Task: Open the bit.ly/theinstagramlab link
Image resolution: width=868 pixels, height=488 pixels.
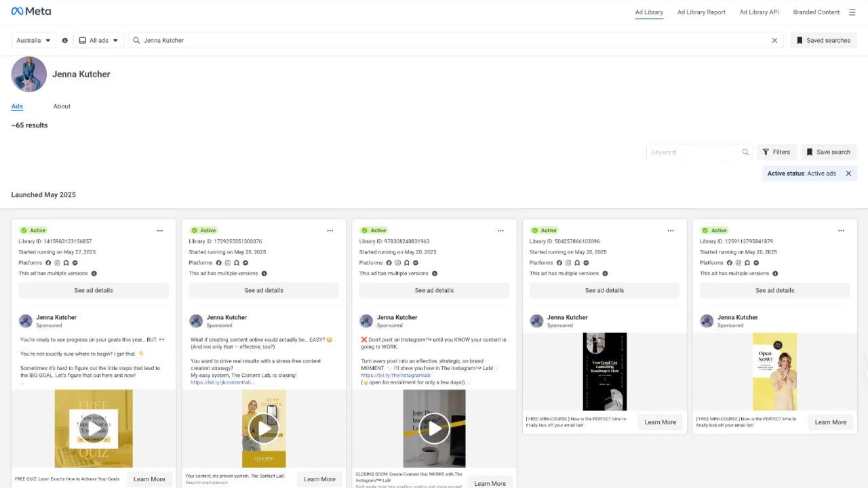Action: pyautogui.click(x=395, y=375)
